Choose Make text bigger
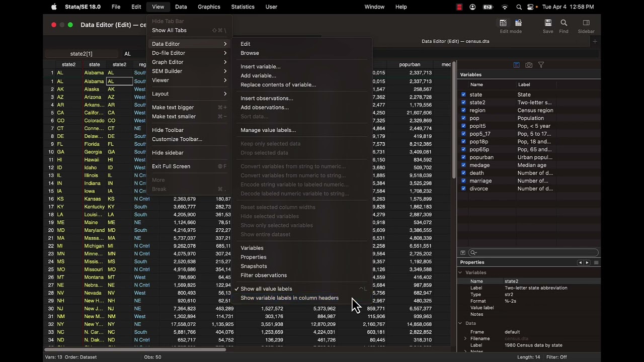 coord(189,107)
